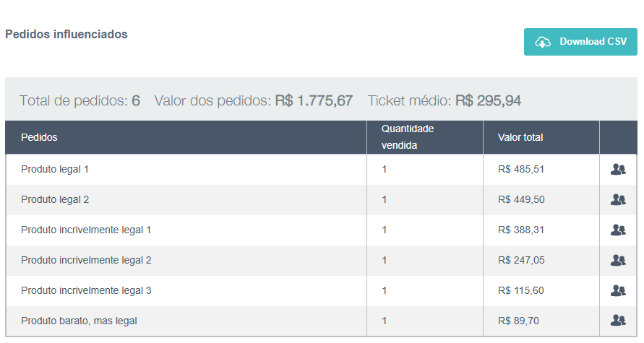This screenshot has width=644, height=343.
Task: View customers icon for Produto barato, mas legal
Action: click(x=618, y=320)
